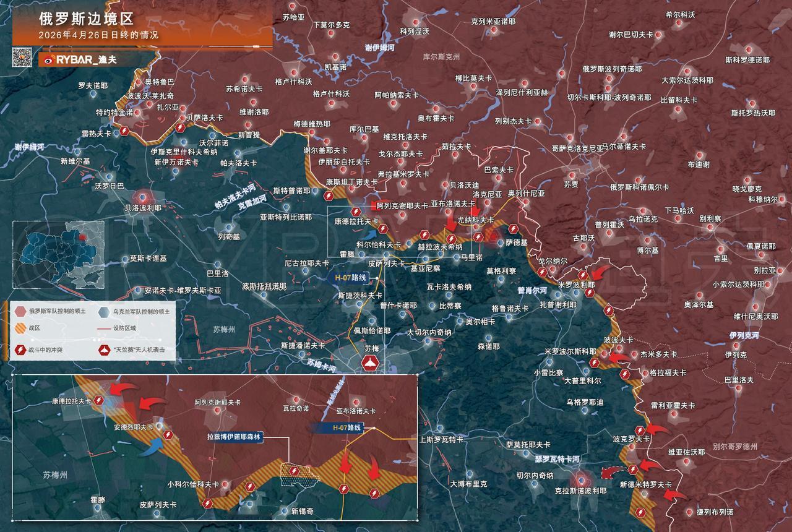Click the 博尔基 place label
The width and height of the screenshot is (792, 532).
click(648, 251)
